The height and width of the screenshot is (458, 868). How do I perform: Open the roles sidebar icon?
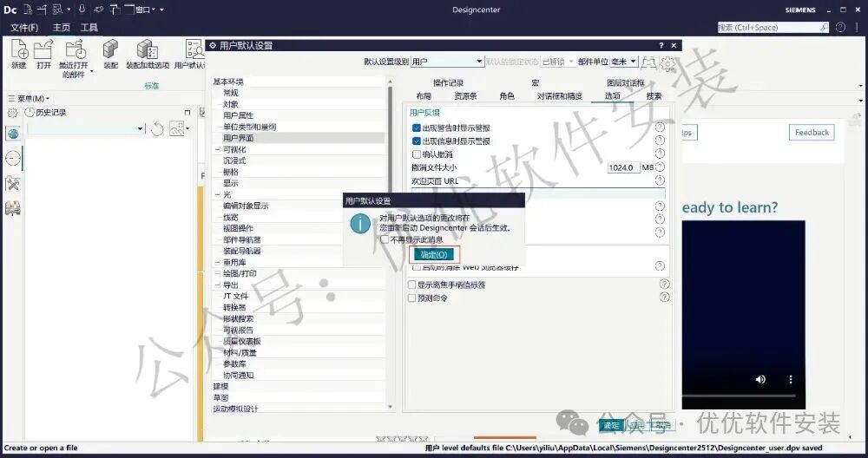click(13, 208)
